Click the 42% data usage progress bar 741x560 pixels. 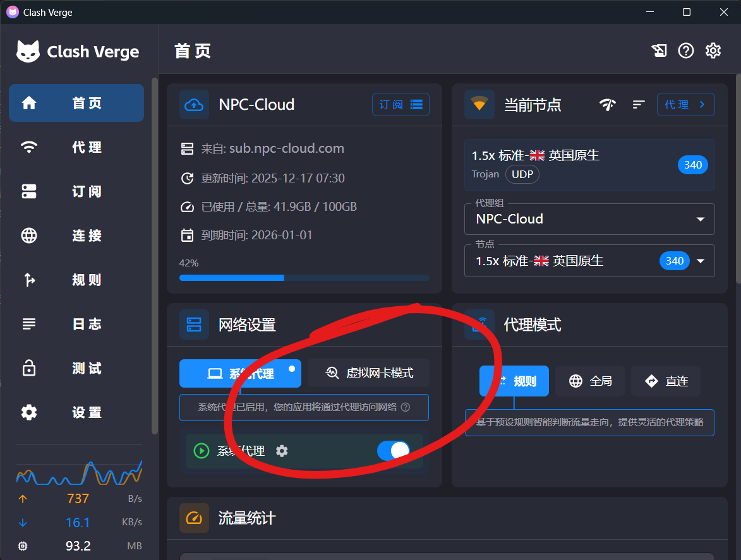304,278
